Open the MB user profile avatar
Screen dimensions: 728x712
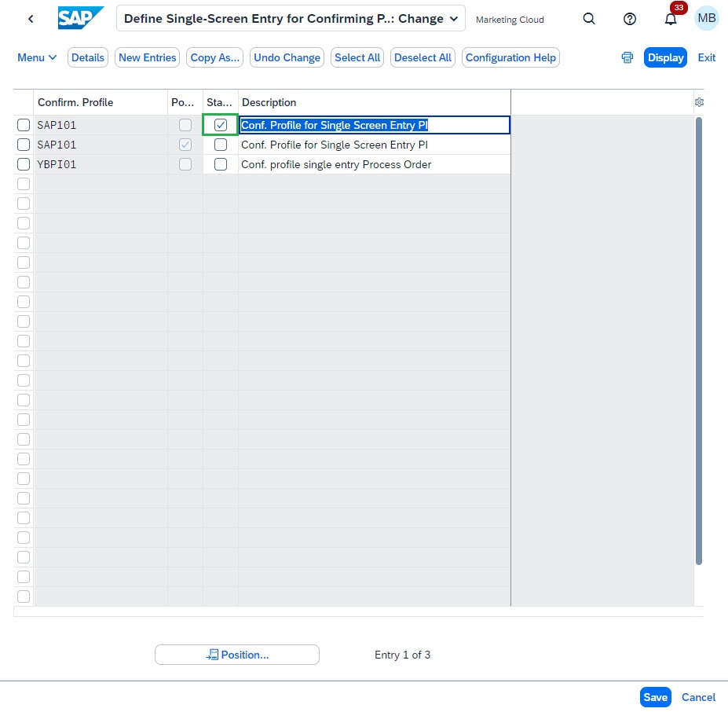(x=706, y=18)
